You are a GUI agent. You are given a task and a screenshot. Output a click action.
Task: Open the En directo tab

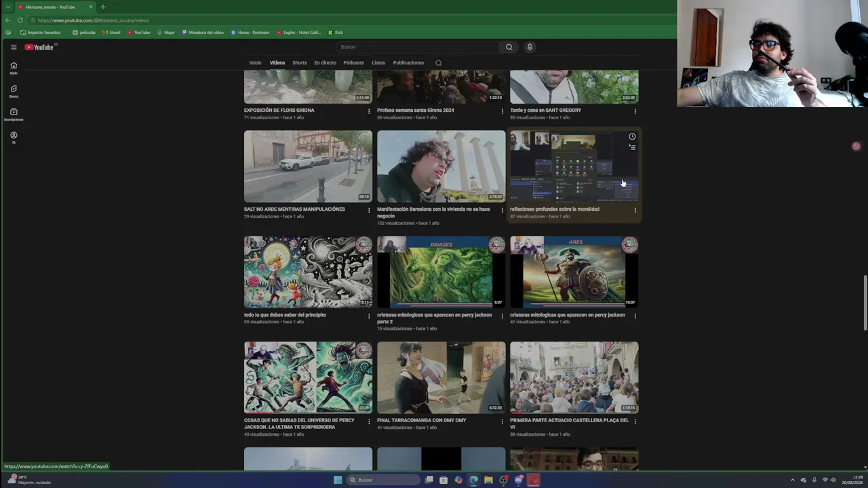(x=325, y=63)
